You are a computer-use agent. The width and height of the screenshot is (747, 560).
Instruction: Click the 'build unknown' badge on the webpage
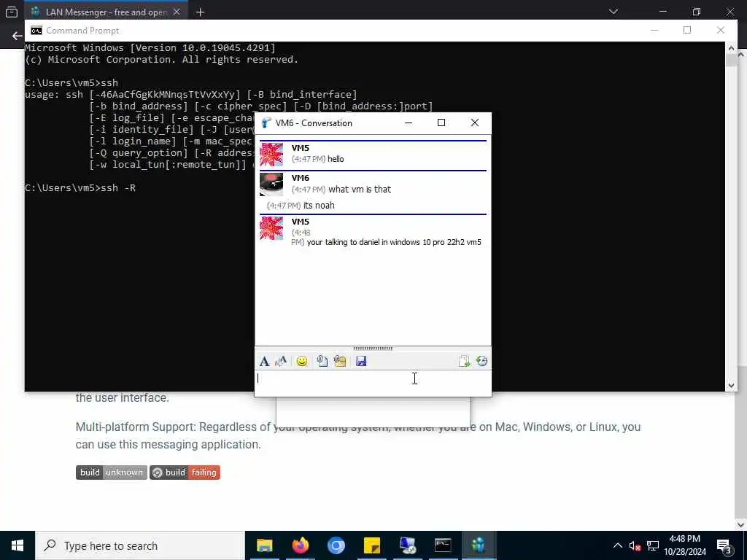point(112,472)
